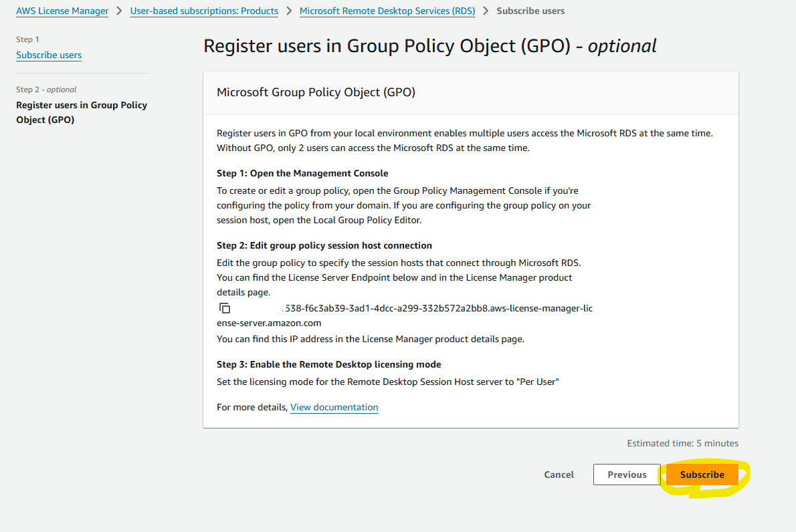The image size is (796, 532).
Task: Go to the User-based subscriptions: Products breadcrumb
Action: pos(204,11)
